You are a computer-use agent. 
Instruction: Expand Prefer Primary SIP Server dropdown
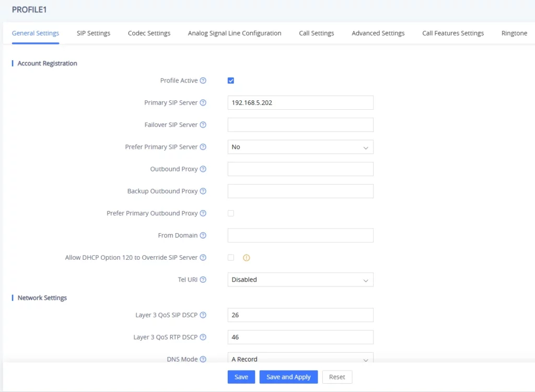click(300, 147)
